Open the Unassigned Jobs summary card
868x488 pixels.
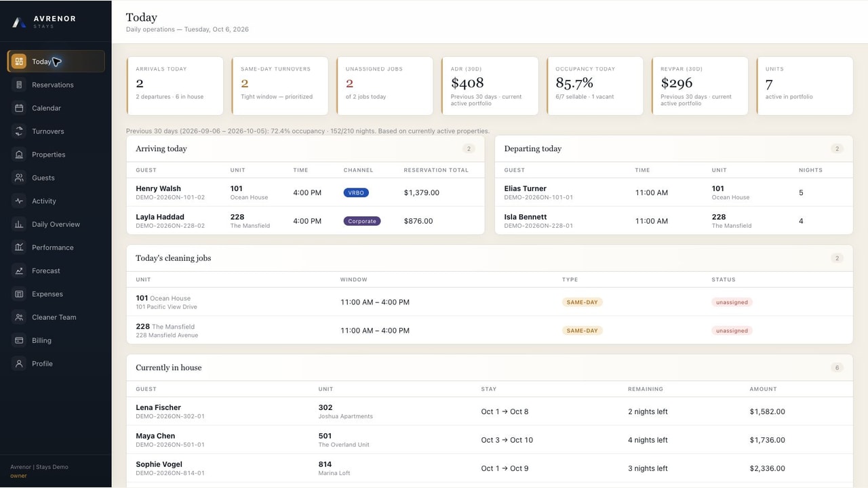pyautogui.click(x=384, y=86)
